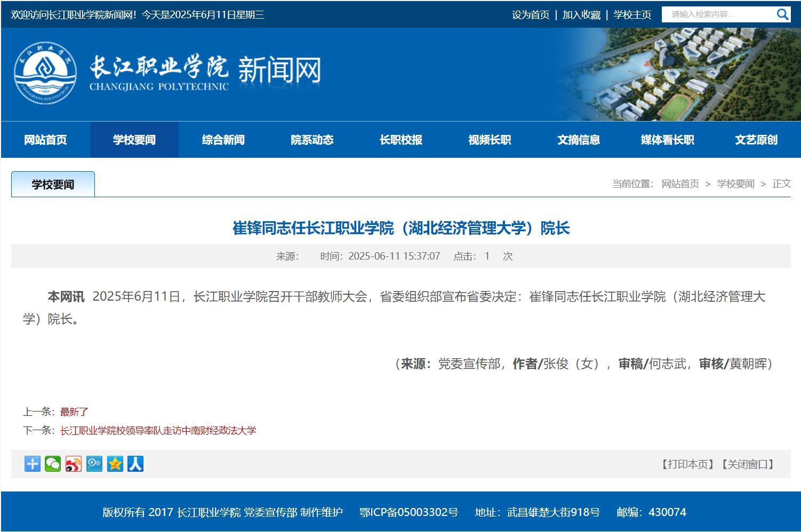801x532 pixels.
Task: Switch to the 学校要闻 section tab
Action: click(x=53, y=184)
